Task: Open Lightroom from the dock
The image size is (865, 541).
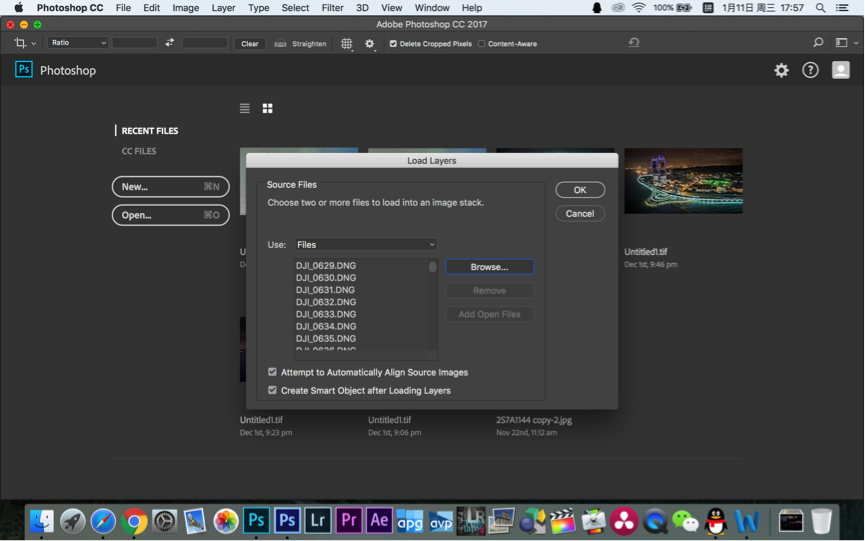Action: pyautogui.click(x=318, y=521)
